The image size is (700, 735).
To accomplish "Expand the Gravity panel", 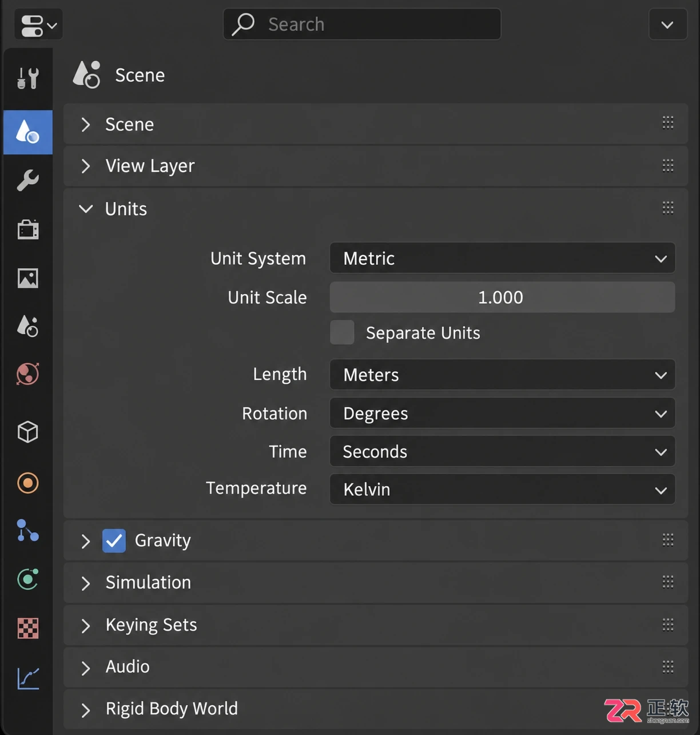I will 86,541.
